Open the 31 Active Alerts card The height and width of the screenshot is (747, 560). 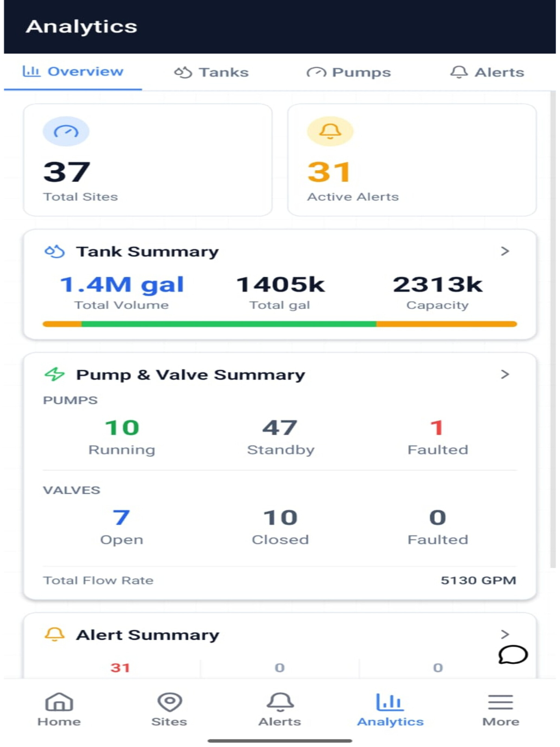pos(412,160)
